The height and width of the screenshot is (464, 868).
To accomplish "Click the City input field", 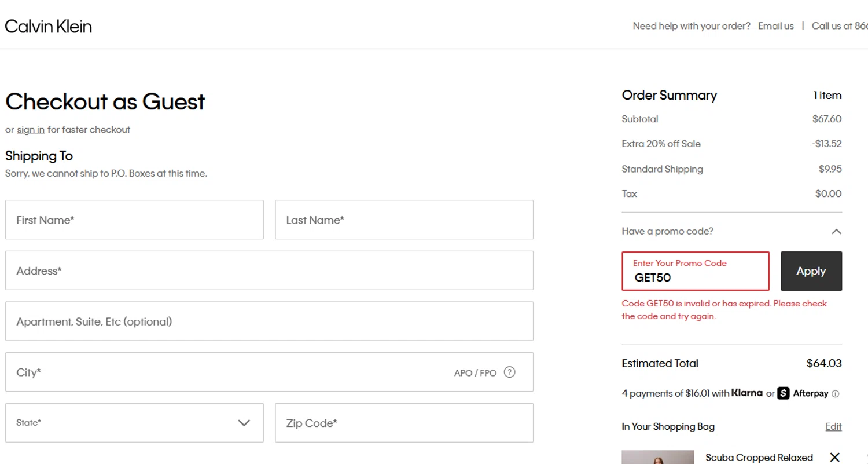I will point(269,372).
